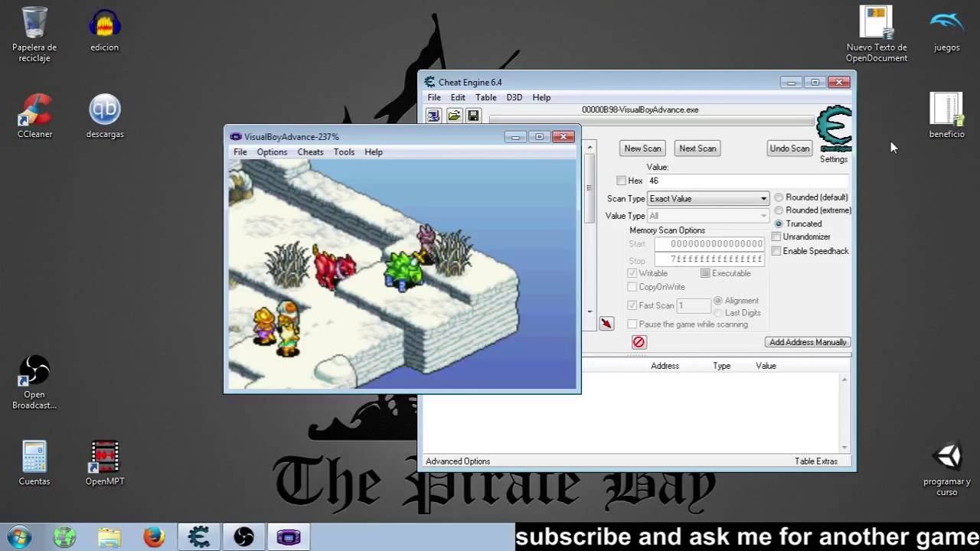
Task: Click the red clear list icon
Action: [x=639, y=342]
